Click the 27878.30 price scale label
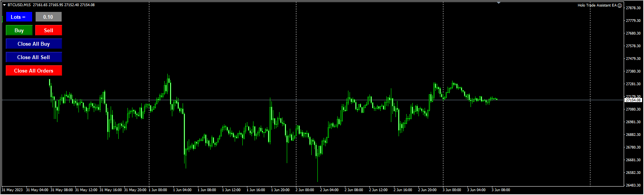 point(633,8)
